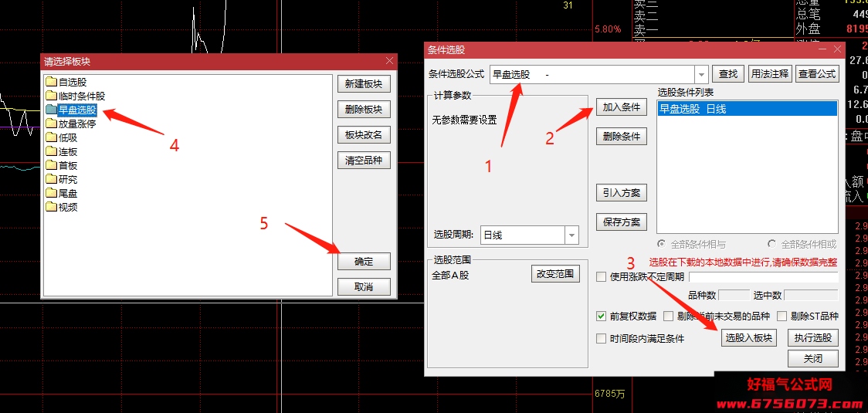Enable 使用涨跌不定周期 checkbox

tap(601, 277)
